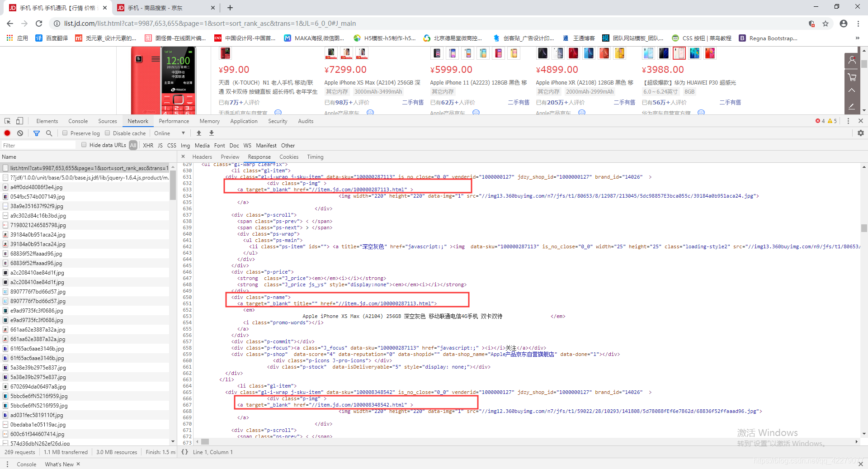Filter requests by Doc
This screenshot has height=469, width=868.
(x=234, y=145)
